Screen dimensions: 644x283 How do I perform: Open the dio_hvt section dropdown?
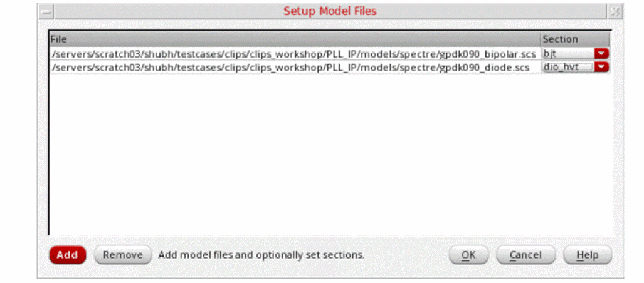coord(567,66)
